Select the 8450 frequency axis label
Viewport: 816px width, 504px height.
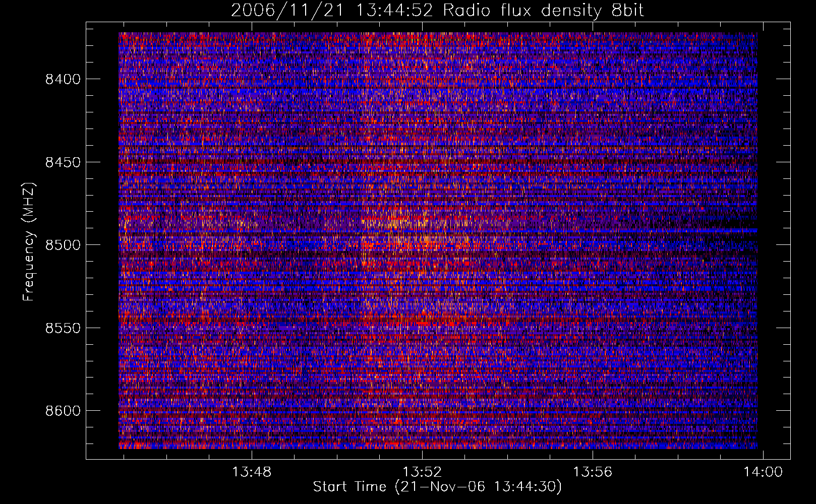click(63, 162)
